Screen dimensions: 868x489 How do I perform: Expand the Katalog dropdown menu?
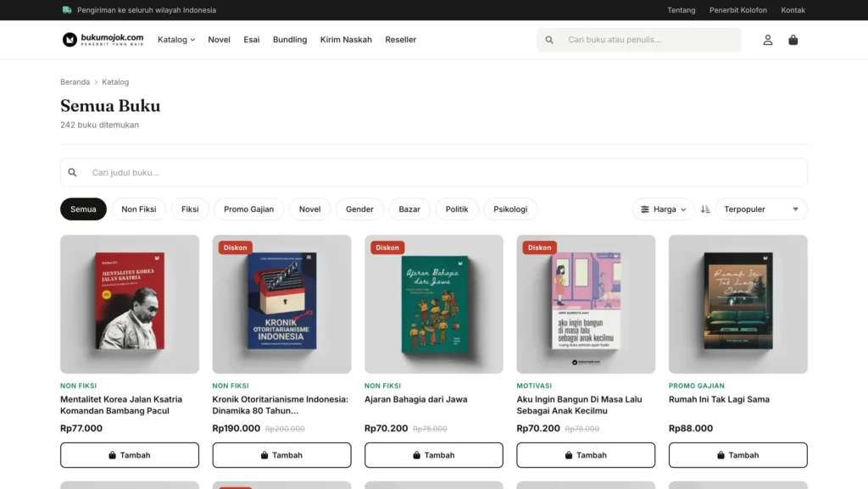(176, 40)
